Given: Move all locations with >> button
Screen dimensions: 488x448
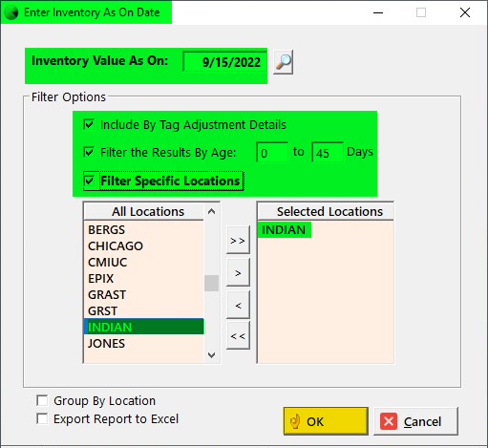Looking at the screenshot, I should coord(238,240).
